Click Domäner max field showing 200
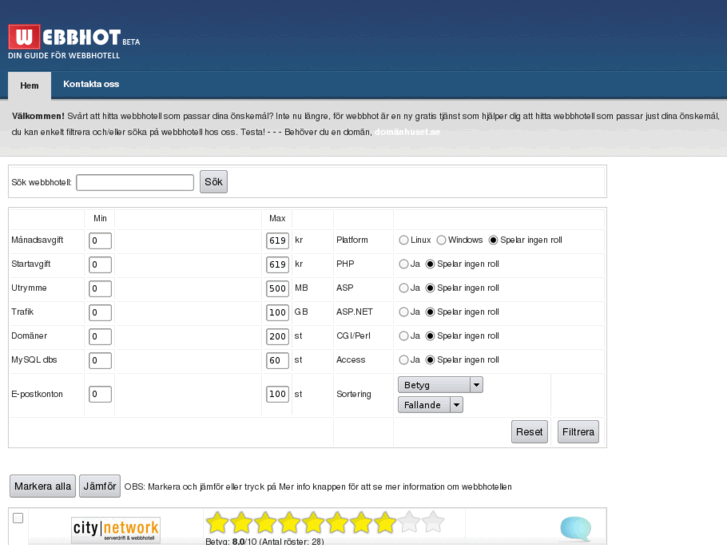Viewport: 727px width, 545px height. [277, 336]
